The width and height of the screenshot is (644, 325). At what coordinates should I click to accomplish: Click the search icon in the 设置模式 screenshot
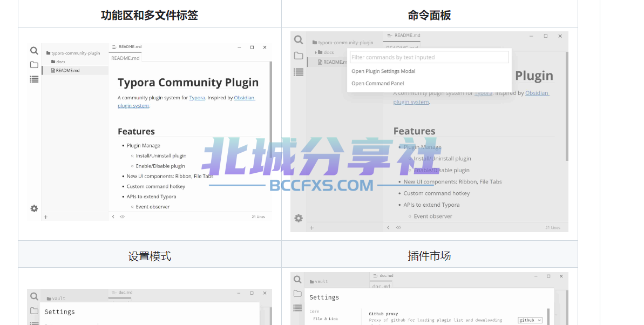coord(34,296)
